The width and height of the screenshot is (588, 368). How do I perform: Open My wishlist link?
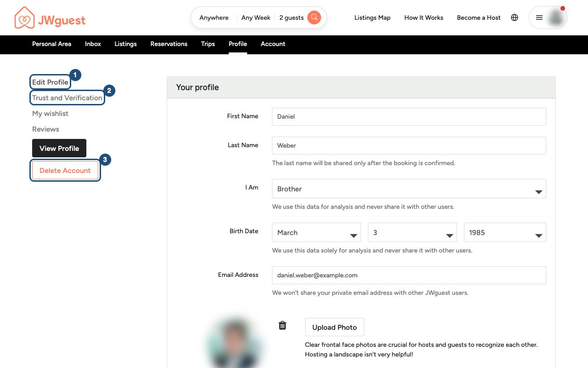(50, 114)
